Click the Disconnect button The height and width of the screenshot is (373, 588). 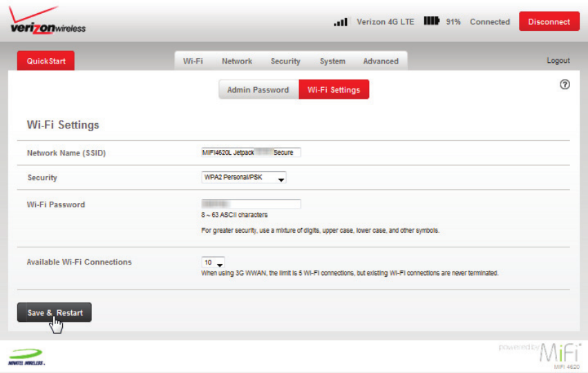click(x=549, y=21)
